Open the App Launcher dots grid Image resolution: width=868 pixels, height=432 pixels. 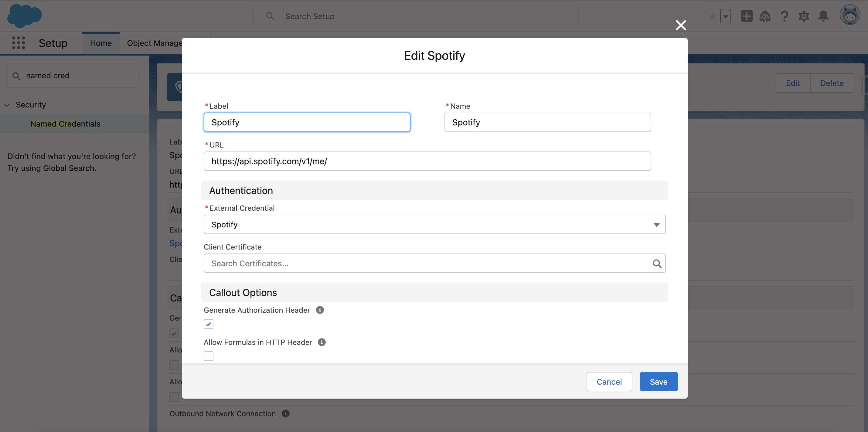tap(19, 43)
